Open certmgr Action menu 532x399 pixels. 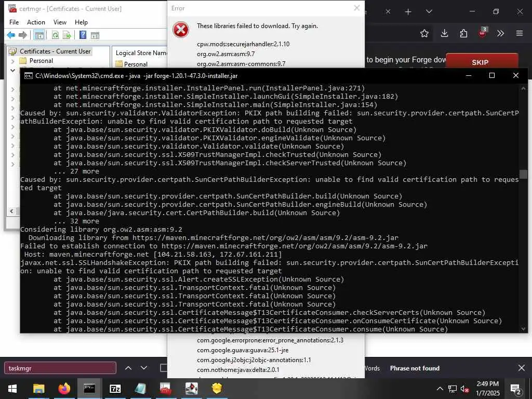pyautogui.click(x=36, y=22)
